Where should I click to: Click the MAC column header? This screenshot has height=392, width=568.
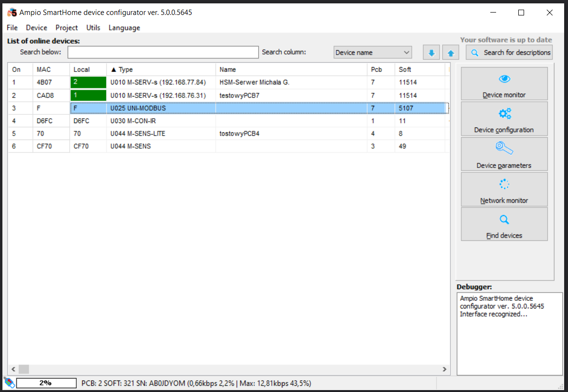pyautogui.click(x=51, y=70)
